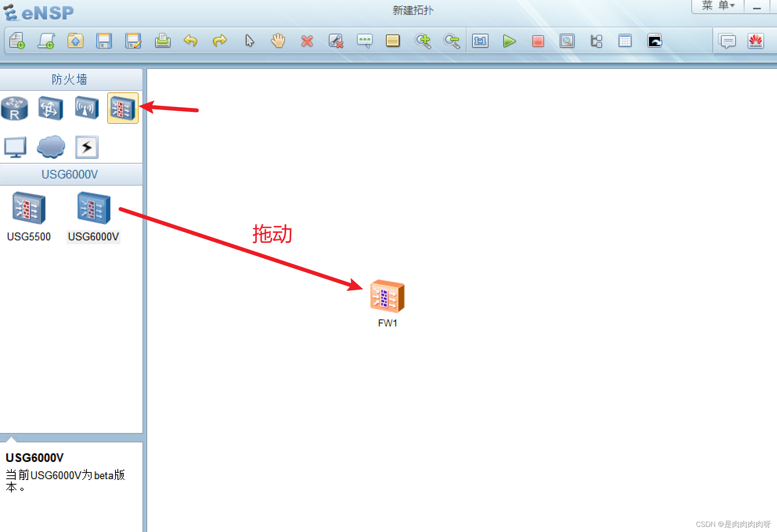The width and height of the screenshot is (777, 532).
Task: Select the cloud device category
Action: [51, 147]
